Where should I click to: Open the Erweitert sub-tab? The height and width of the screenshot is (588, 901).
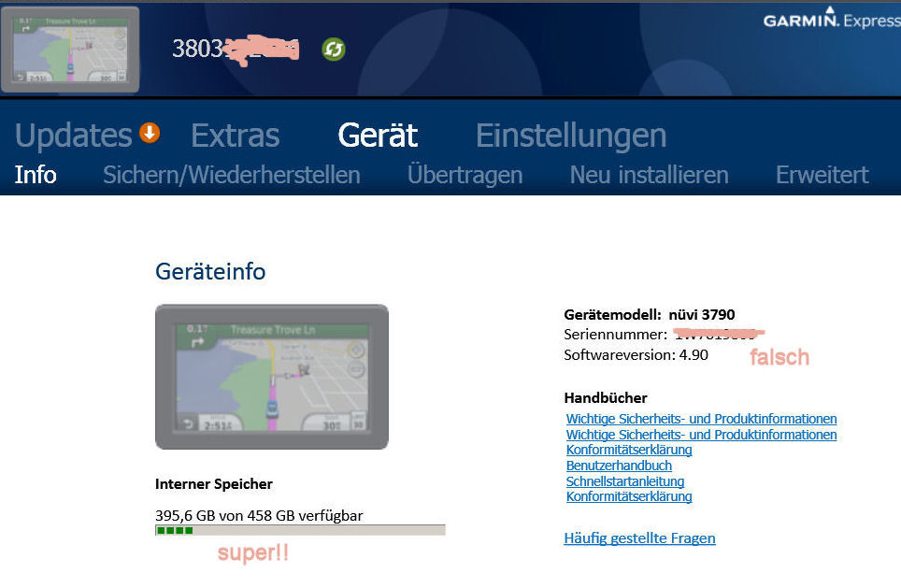tap(822, 175)
